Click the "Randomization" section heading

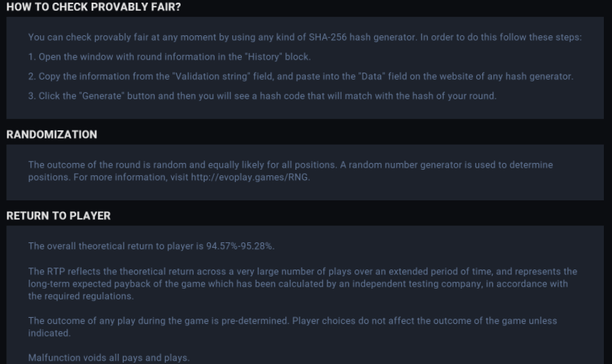point(52,134)
